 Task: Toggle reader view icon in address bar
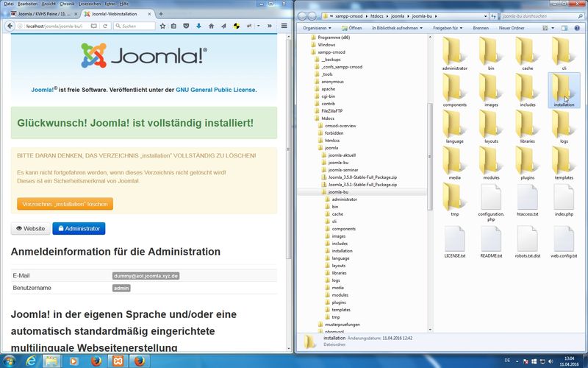point(94,26)
